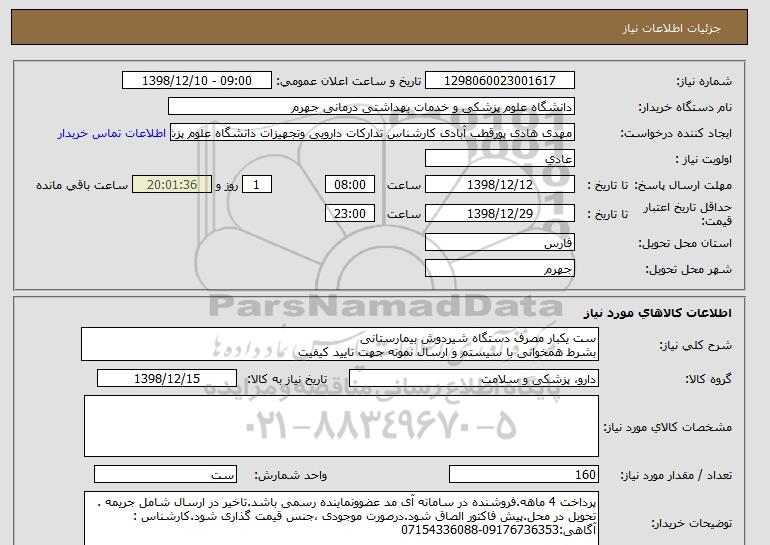Viewport: 770px width, 545px height.
Task: Click the توضیحات خریدار label
Action: click(x=692, y=523)
